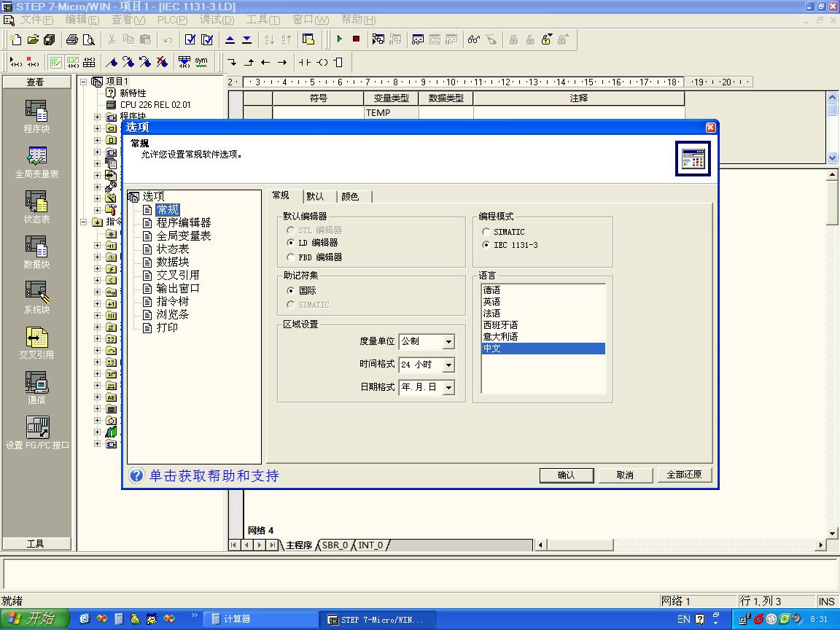Viewport: 840px width, 630px height.
Task: Expand the 日期格式 dropdown
Action: click(x=448, y=388)
